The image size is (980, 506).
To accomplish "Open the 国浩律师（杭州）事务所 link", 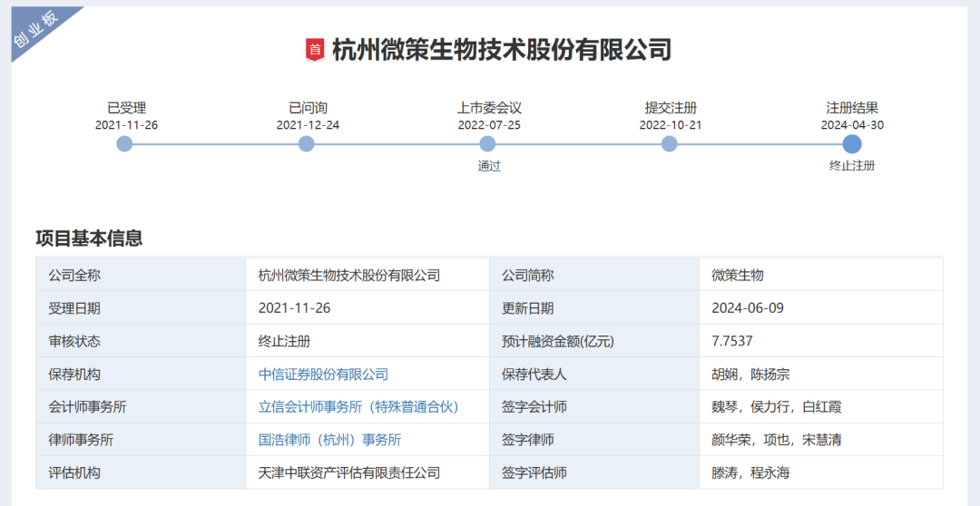I will point(329,440).
